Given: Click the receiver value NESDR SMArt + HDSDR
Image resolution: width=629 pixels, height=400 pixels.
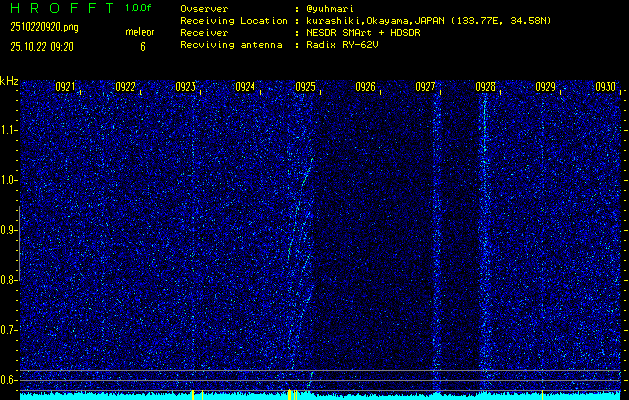Looking at the screenshot, I should tap(363, 33).
